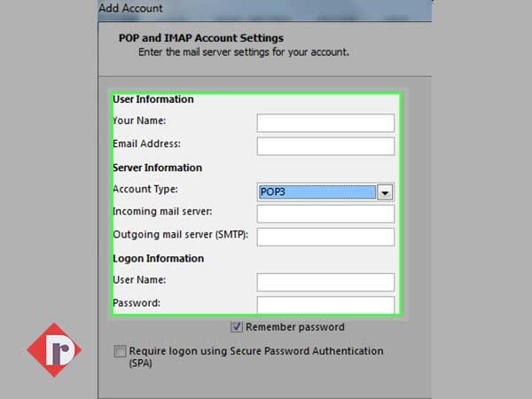The height and width of the screenshot is (399, 532).
Task: Click the Server Information section label
Action: click(x=158, y=168)
